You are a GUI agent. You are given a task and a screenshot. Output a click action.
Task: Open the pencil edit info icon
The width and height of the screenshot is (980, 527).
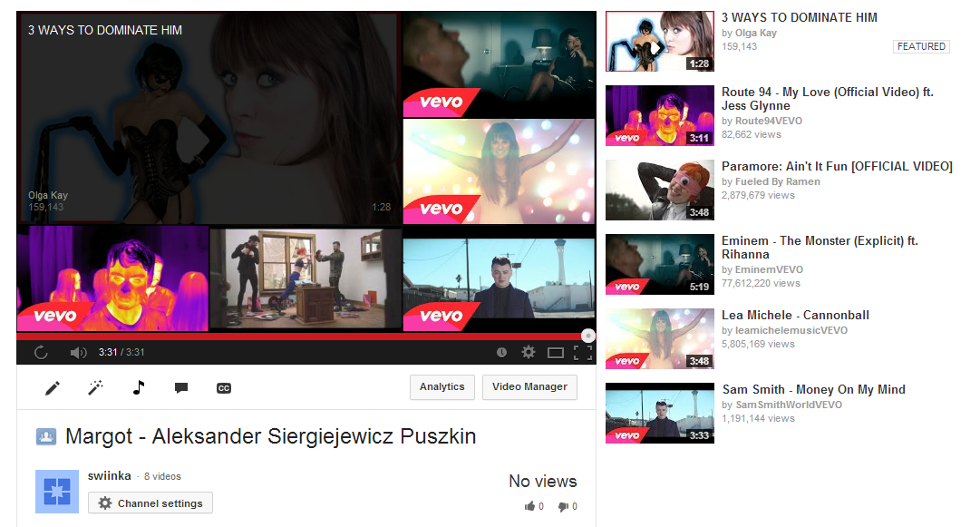(53, 388)
